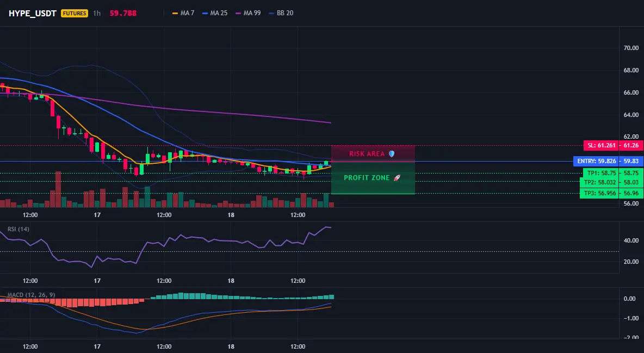The height and width of the screenshot is (353, 644).
Task: Click the 0.00 MACD axis value
Action: pos(630,299)
